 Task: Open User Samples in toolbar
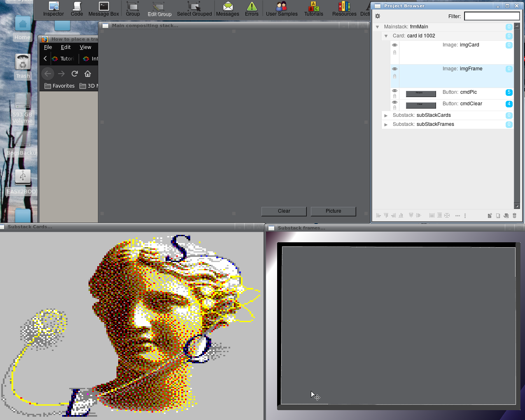click(x=282, y=9)
